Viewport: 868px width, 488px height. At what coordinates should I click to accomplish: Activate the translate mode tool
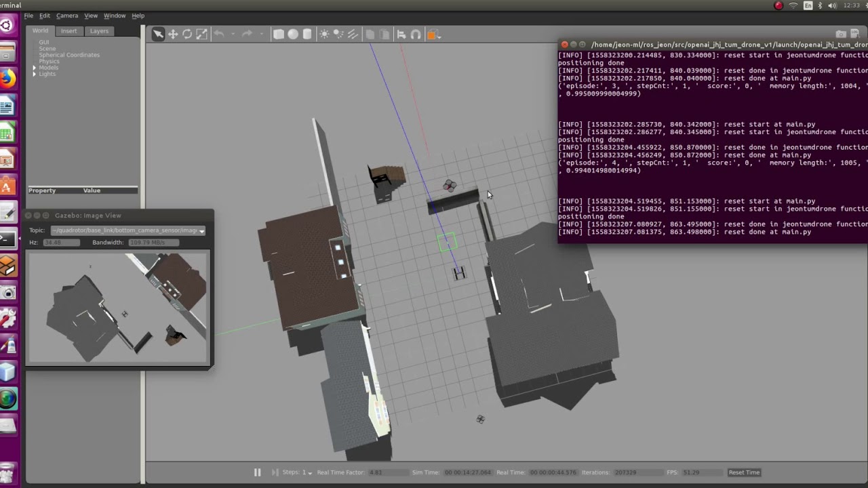tap(173, 35)
